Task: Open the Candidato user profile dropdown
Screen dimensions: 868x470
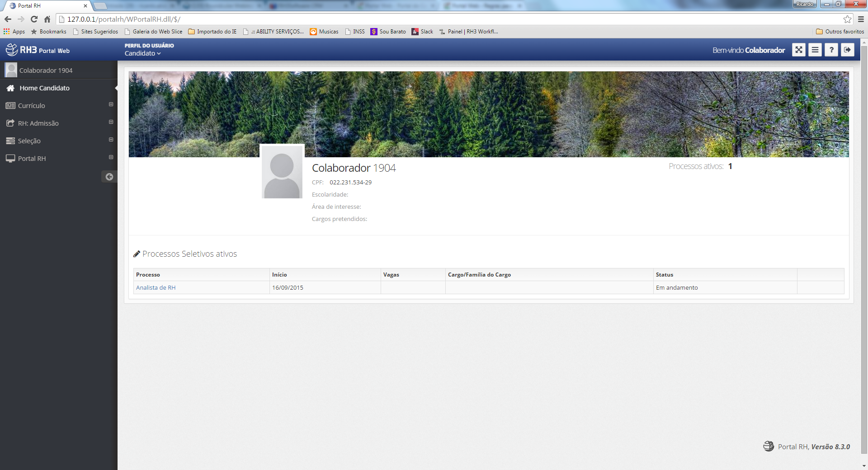Action: [x=142, y=53]
